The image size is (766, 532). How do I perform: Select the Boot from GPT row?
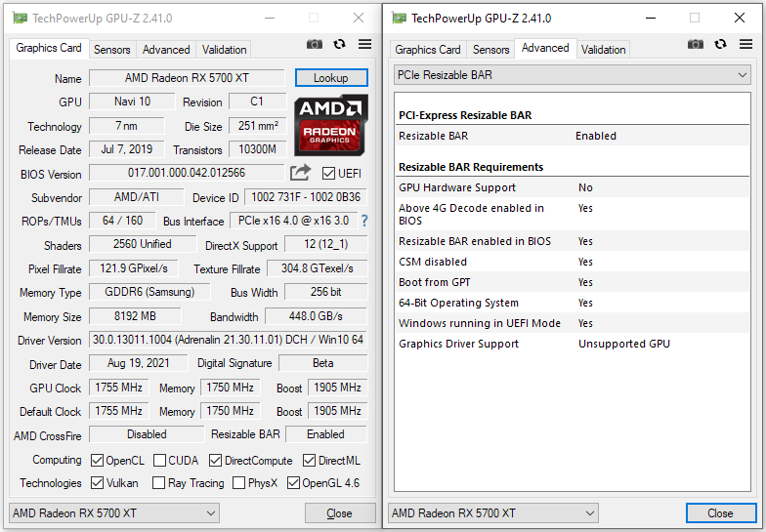[x=573, y=282]
